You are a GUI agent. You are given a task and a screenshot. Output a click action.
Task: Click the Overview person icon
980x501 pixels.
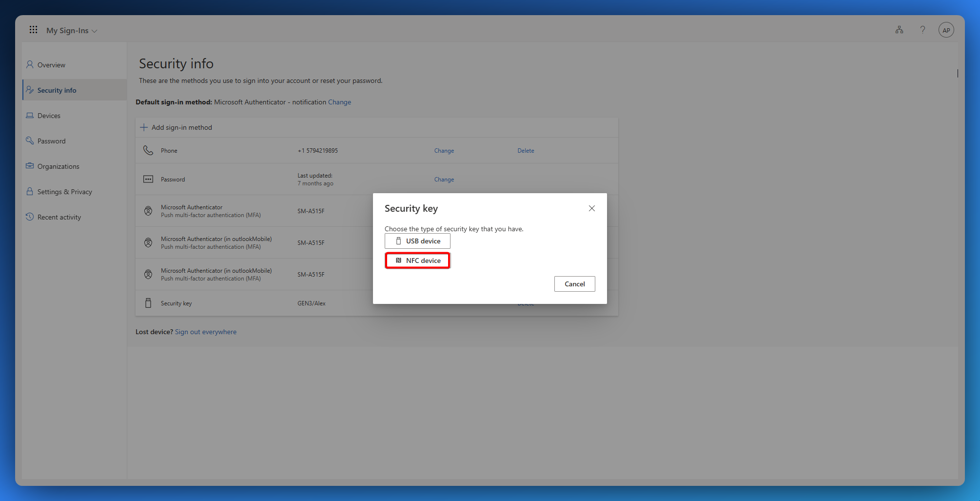[30, 64]
